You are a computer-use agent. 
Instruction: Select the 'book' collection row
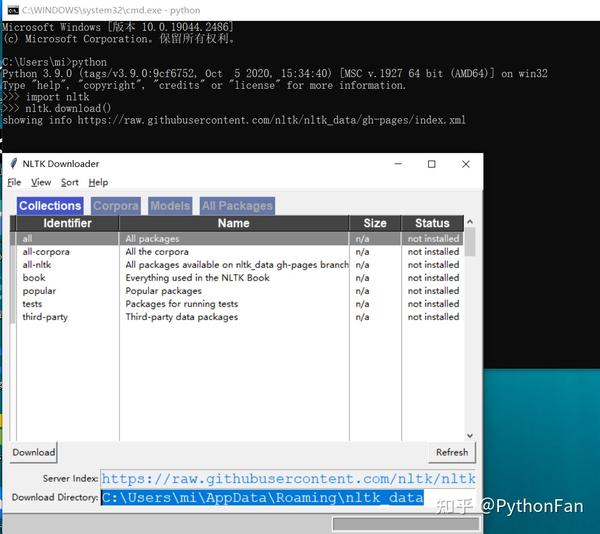pyautogui.click(x=239, y=278)
